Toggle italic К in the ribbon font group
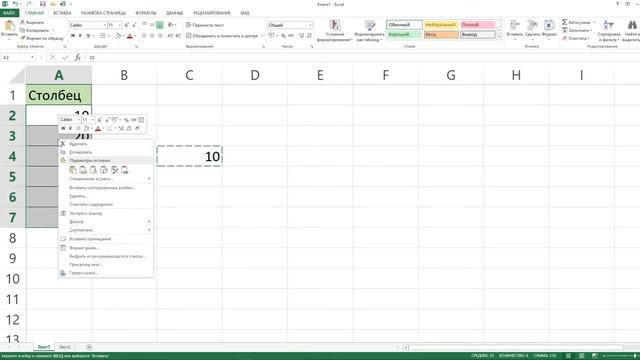This screenshot has width=640, height=360. [x=80, y=36]
